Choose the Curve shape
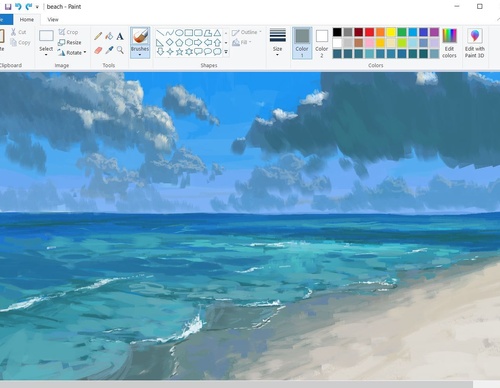Image resolution: width=500 pixels, height=388 pixels. point(170,33)
